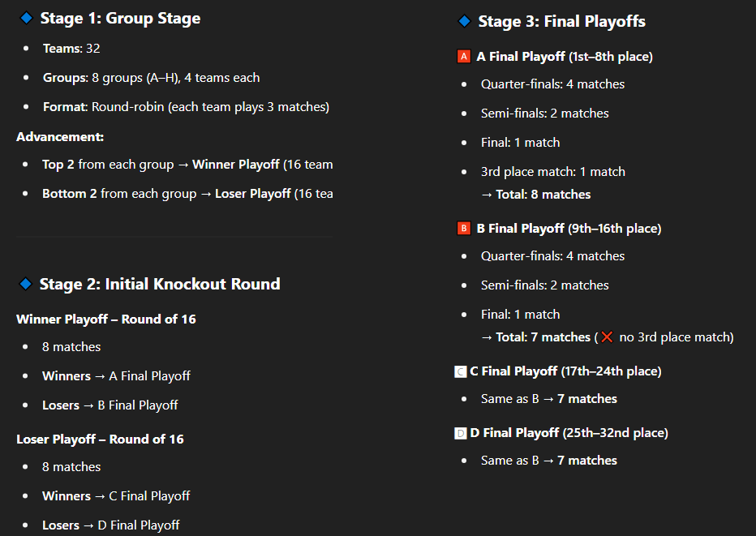756x536 pixels.
Task: Click Loser Playoff – Round of 16 subheading
Action: [100, 440]
